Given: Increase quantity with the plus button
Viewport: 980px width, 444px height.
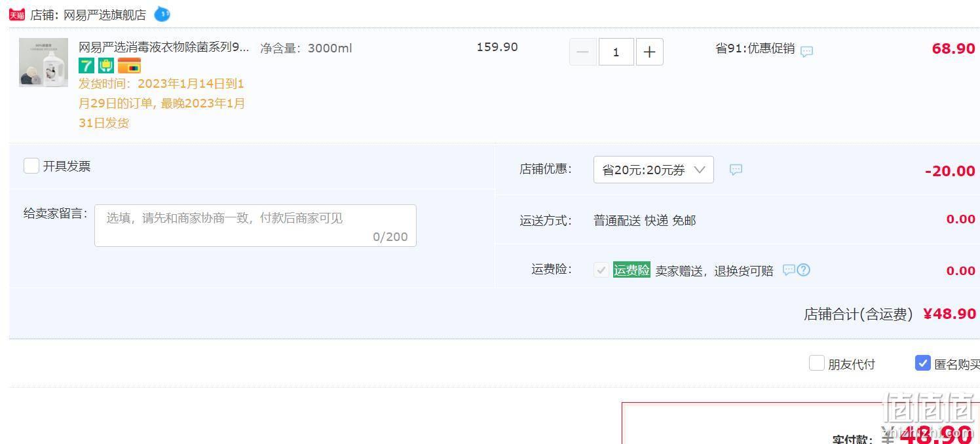Looking at the screenshot, I should [x=649, y=52].
